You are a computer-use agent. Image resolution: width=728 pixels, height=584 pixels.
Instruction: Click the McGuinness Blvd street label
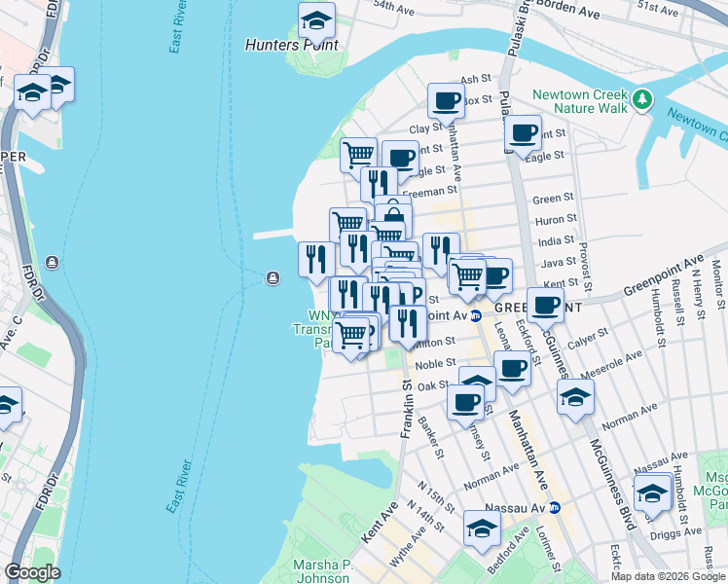click(x=611, y=485)
